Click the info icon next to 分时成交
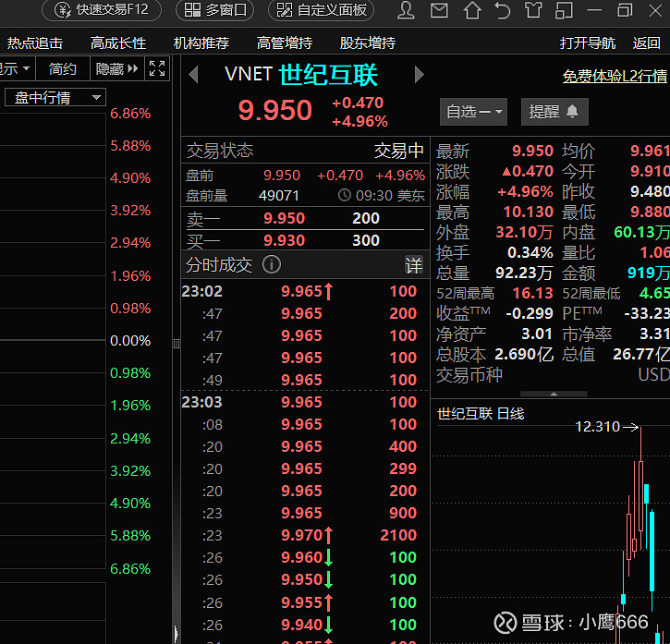The width and height of the screenshot is (670, 644). point(272,264)
